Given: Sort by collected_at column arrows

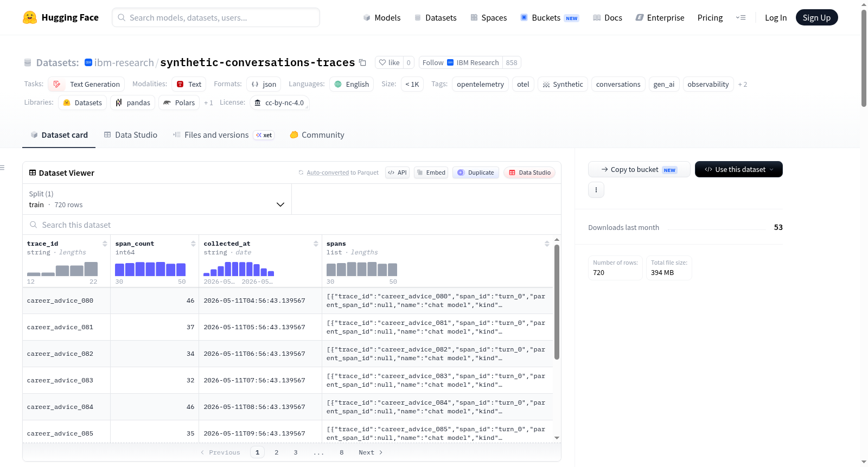Looking at the screenshot, I should 316,244.
